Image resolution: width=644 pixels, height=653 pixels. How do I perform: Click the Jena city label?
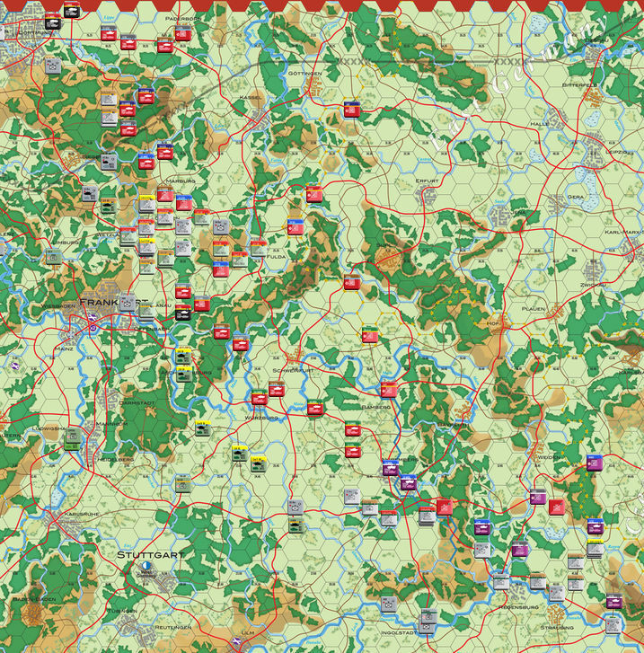[518, 212]
